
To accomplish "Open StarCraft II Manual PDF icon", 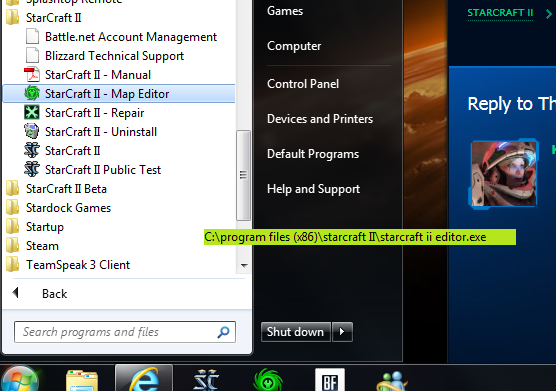I will pos(32,74).
